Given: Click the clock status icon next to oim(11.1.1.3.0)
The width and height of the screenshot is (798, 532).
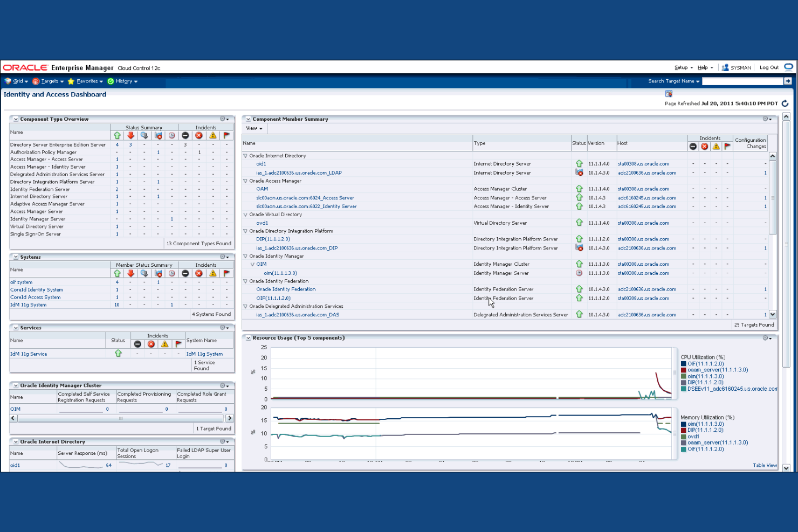Looking at the screenshot, I should [x=579, y=273].
